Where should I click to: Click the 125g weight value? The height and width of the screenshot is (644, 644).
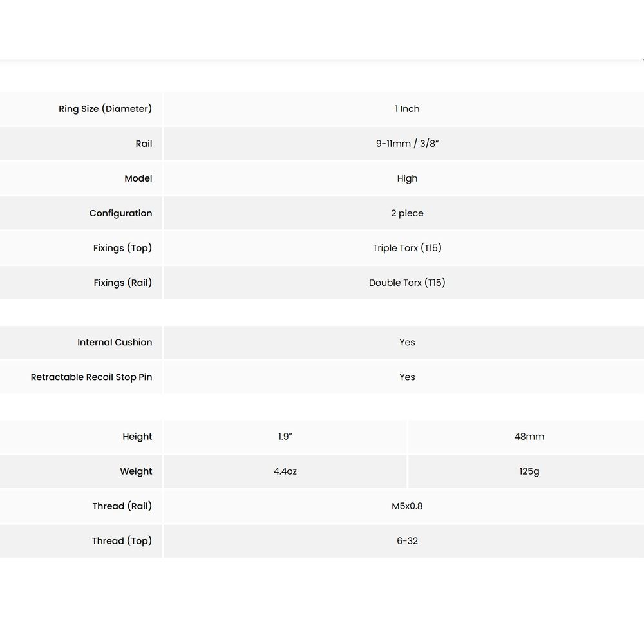[529, 471]
